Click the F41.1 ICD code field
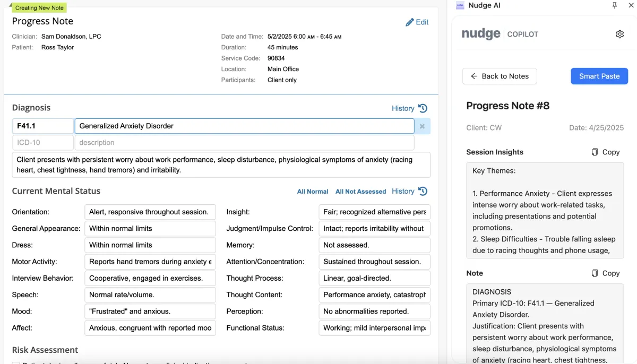Viewport: 637px width, 364px height. (x=43, y=126)
